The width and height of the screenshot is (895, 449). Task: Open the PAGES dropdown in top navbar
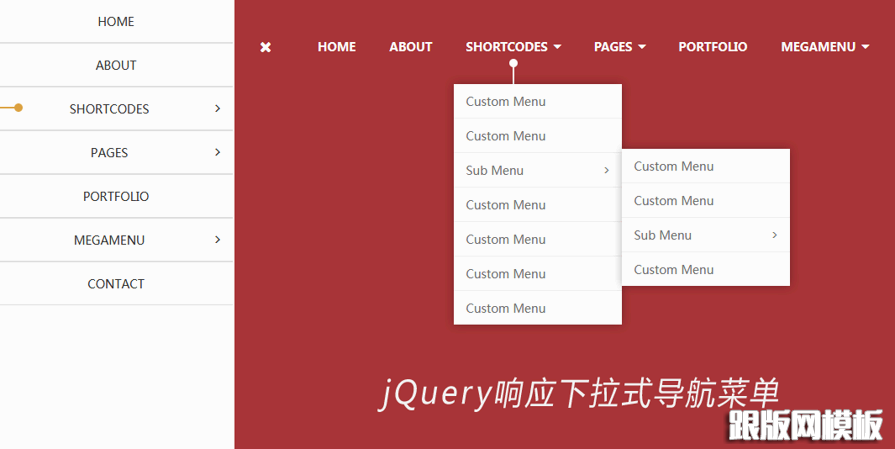[x=619, y=47]
